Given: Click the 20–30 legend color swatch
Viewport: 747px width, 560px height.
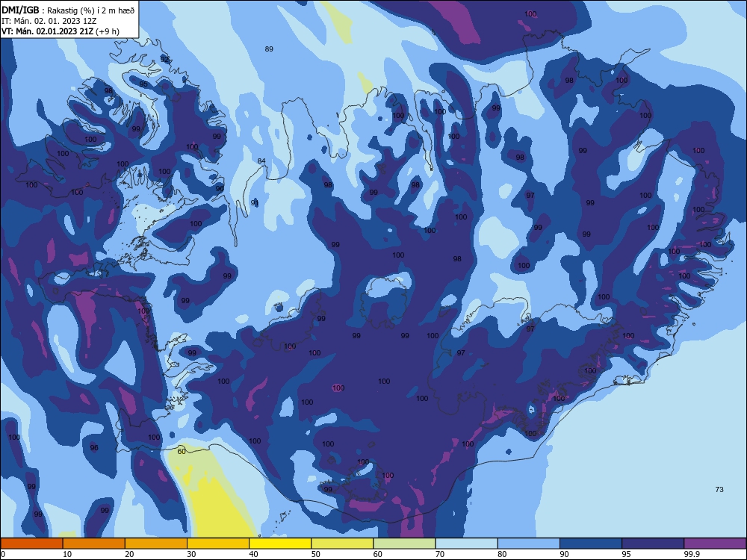Looking at the screenshot, I should pyautogui.click(x=156, y=544).
